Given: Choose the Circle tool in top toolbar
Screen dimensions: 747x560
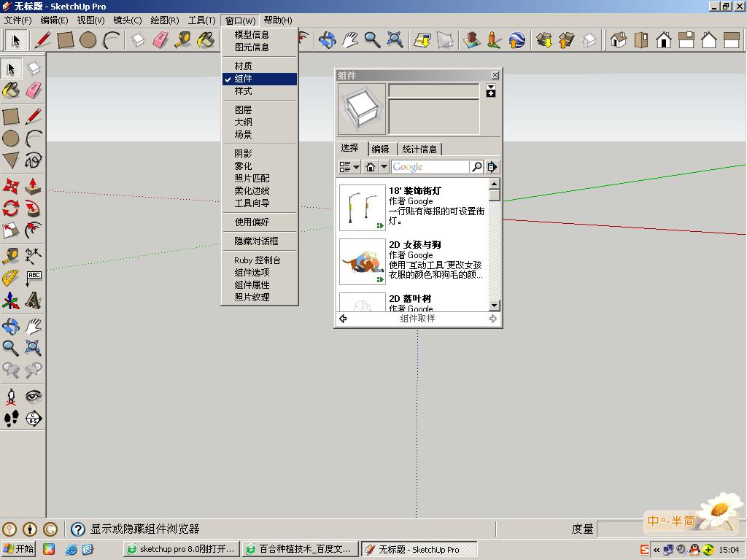Looking at the screenshot, I should point(88,40).
